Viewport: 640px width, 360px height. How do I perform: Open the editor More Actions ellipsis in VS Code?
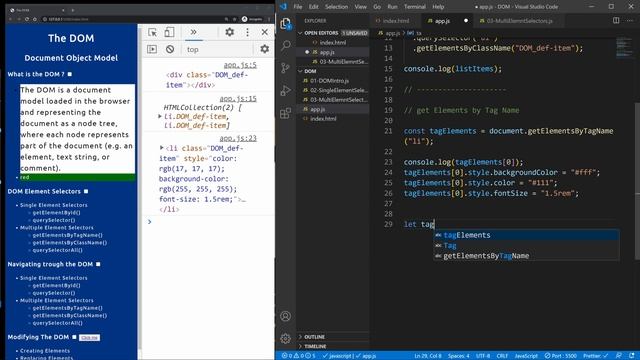631,20
